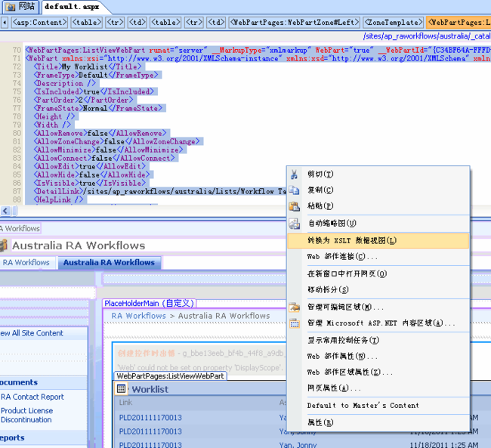Click the PlaceHolderMain (自定义) label
The image size is (491, 448).
[x=150, y=303]
